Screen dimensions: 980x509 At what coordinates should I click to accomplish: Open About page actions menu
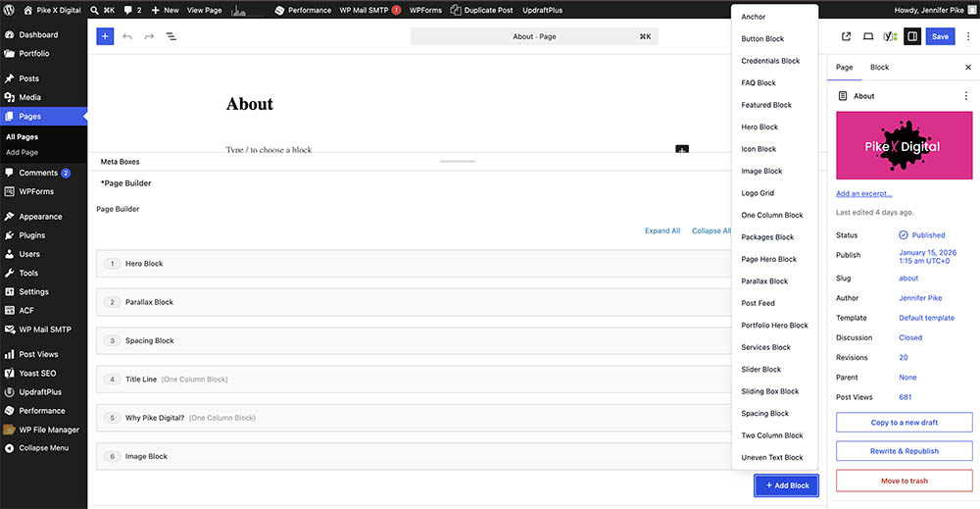coord(965,96)
